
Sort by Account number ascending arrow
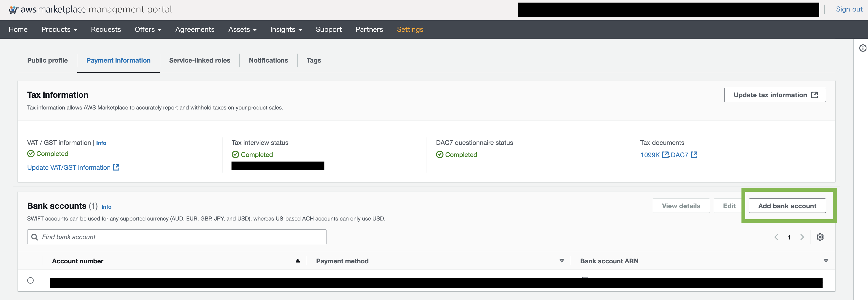[x=297, y=261]
